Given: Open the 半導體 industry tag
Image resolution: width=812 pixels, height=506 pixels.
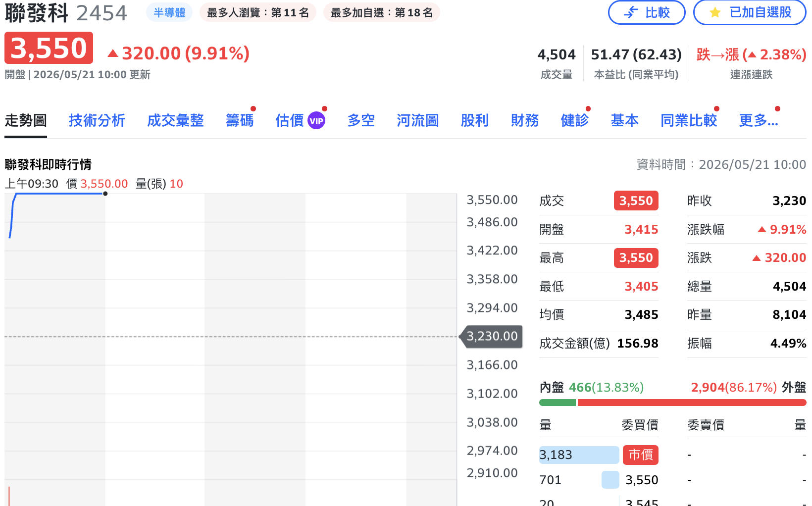Looking at the screenshot, I should (169, 12).
